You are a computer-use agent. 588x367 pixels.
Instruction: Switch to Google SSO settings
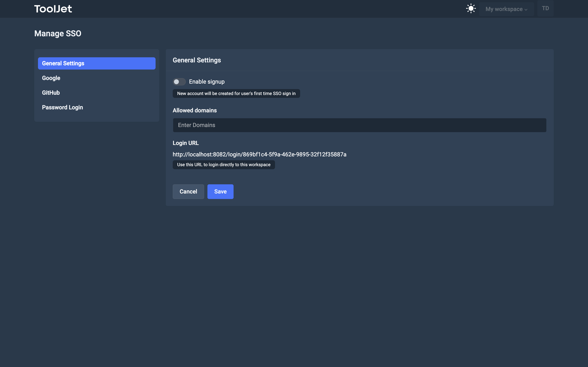coord(51,78)
